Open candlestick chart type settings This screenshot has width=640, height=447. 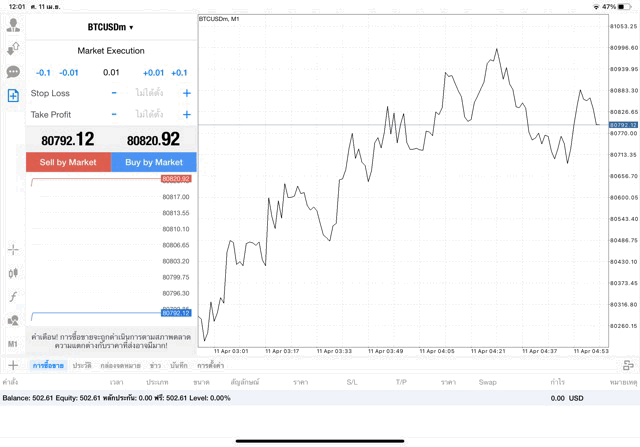(13, 273)
